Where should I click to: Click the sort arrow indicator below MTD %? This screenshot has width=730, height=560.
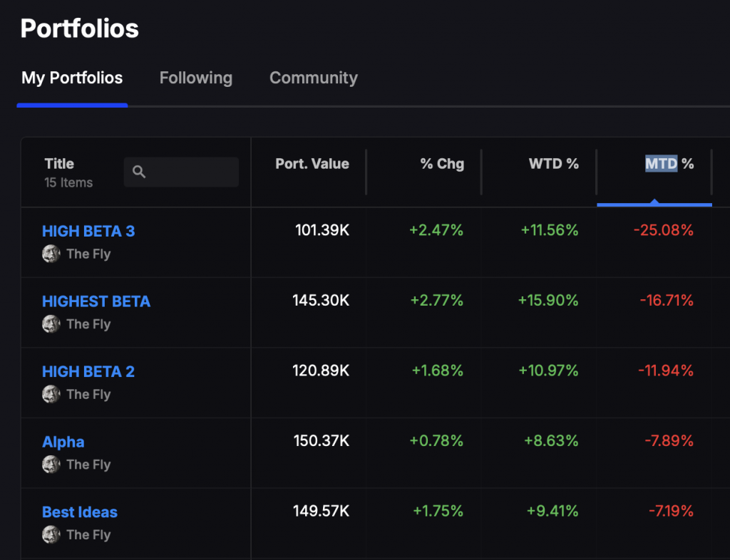click(x=654, y=202)
